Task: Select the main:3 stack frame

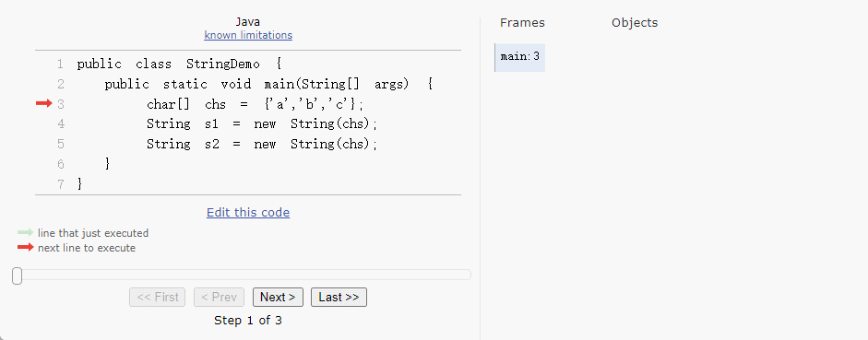Action: click(520, 57)
